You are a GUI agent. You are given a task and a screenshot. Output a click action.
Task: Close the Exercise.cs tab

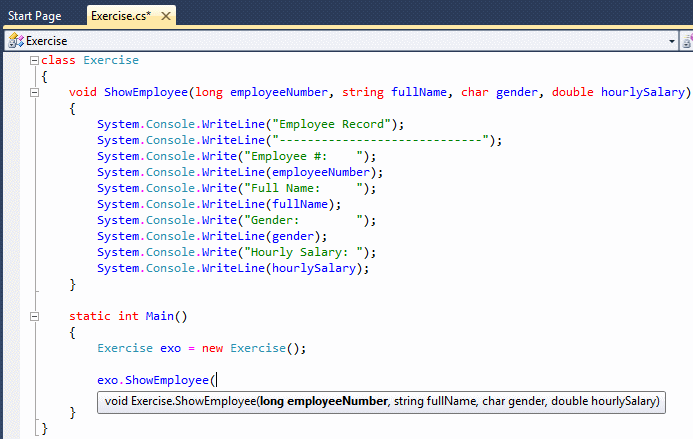pos(166,16)
